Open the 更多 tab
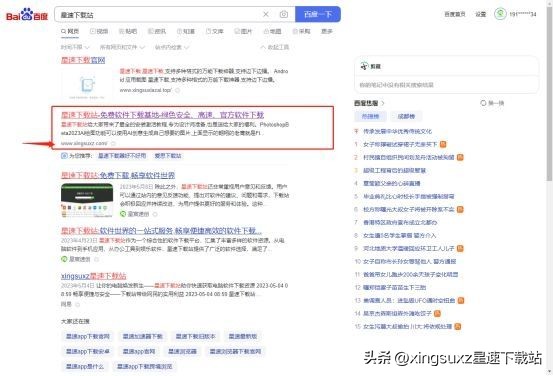Screen dimensions: 553x376 [327, 31]
